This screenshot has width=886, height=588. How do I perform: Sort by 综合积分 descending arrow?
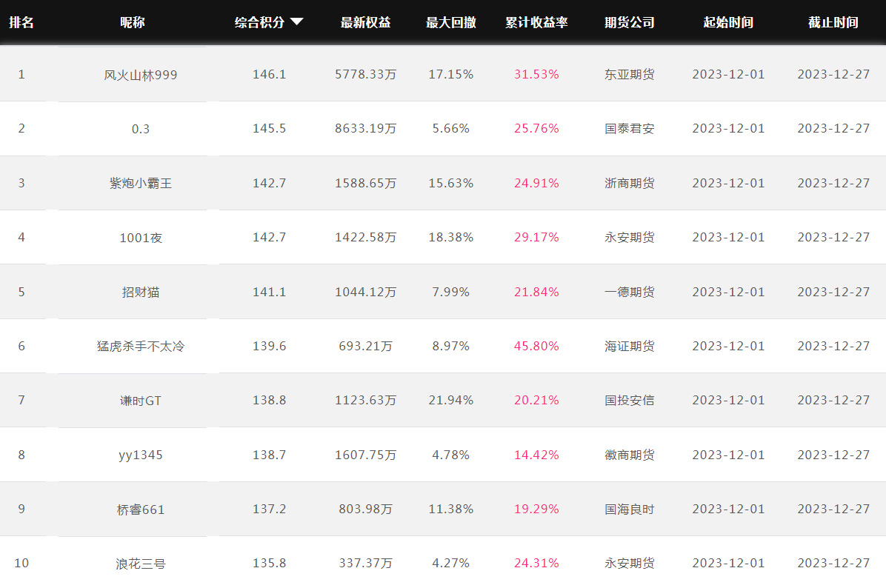[296, 22]
